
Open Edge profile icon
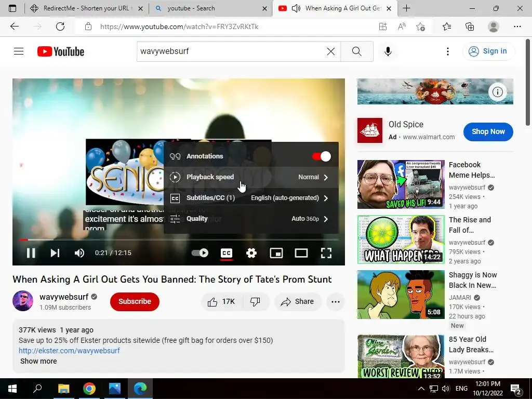coord(494,26)
